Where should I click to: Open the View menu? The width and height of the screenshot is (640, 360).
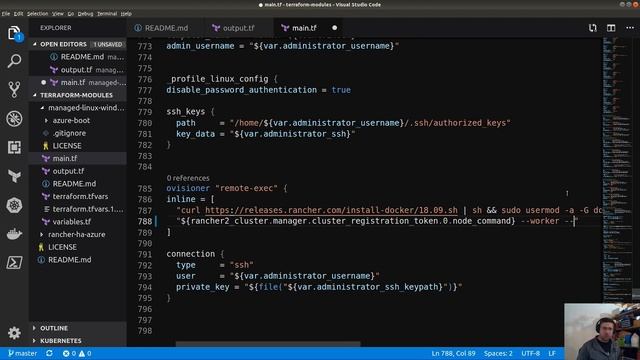tap(58, 13)
